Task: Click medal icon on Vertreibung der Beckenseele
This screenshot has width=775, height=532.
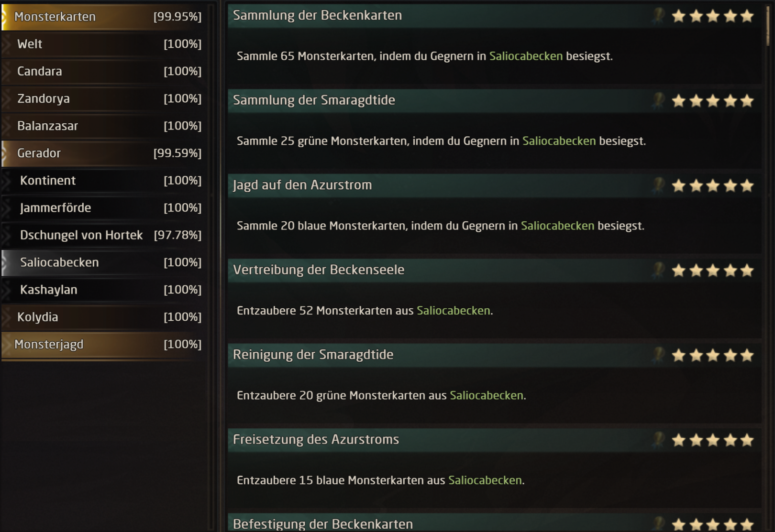Action: point(659,270)
